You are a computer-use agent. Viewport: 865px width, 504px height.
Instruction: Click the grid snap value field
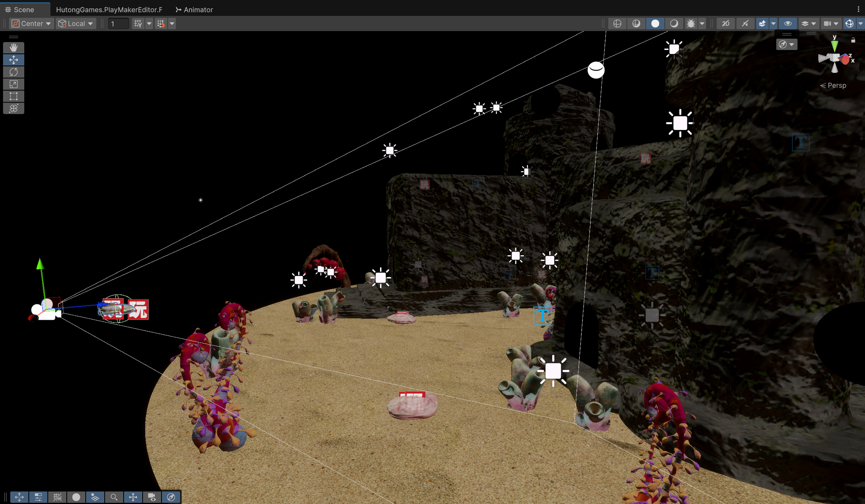pos(118,23)
